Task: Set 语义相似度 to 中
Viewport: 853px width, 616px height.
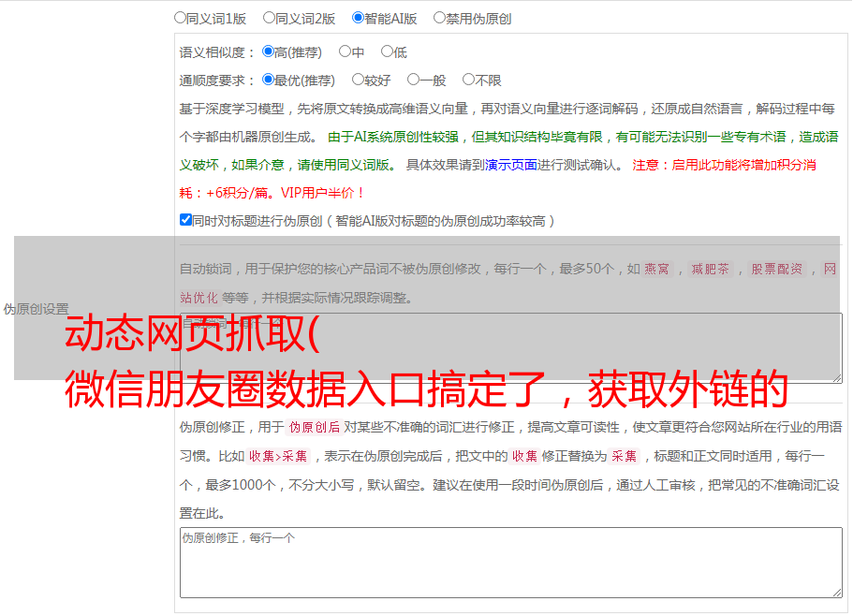Action: 345,52
